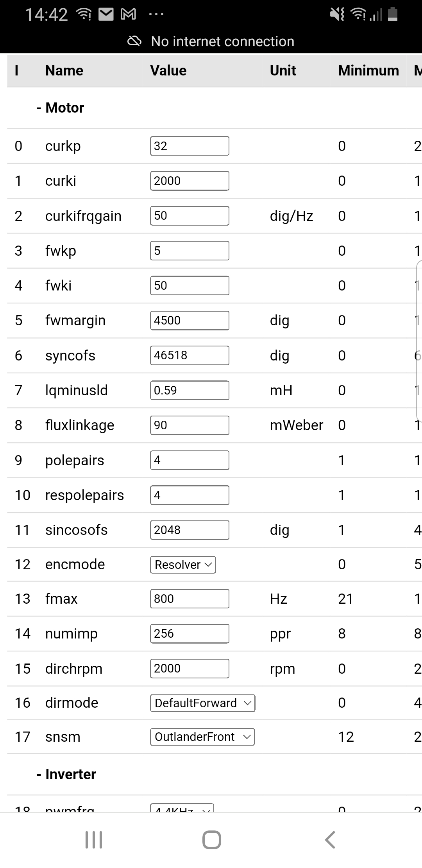The height and width of the screenshot is (868, 422).
Task: Click the Name column header
Action: point(64,71)
